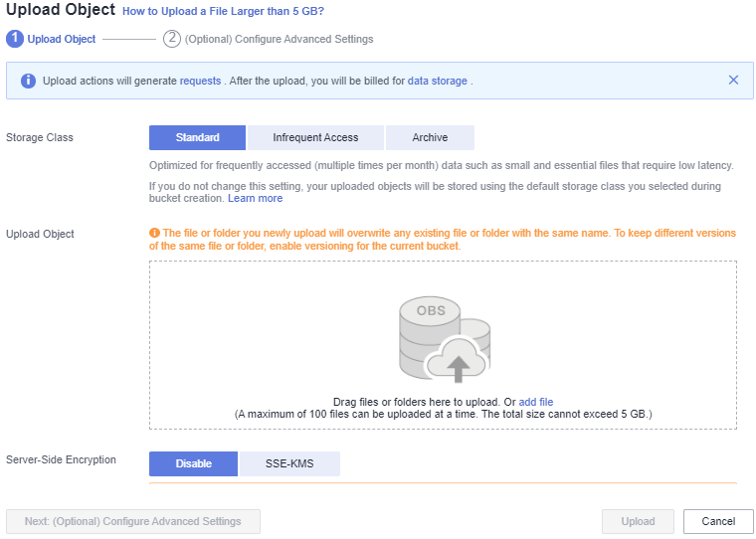Follow the requests link in banner

coord(200,81)
